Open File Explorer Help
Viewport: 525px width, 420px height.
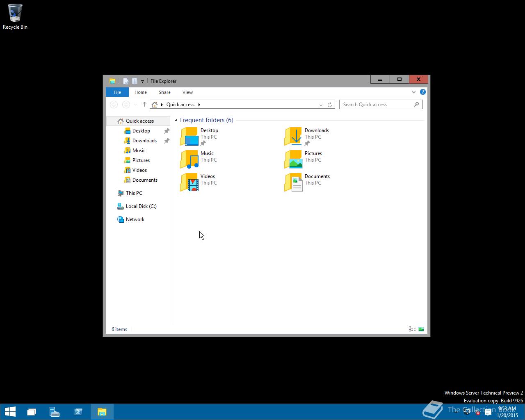click(x=423, y=92)
